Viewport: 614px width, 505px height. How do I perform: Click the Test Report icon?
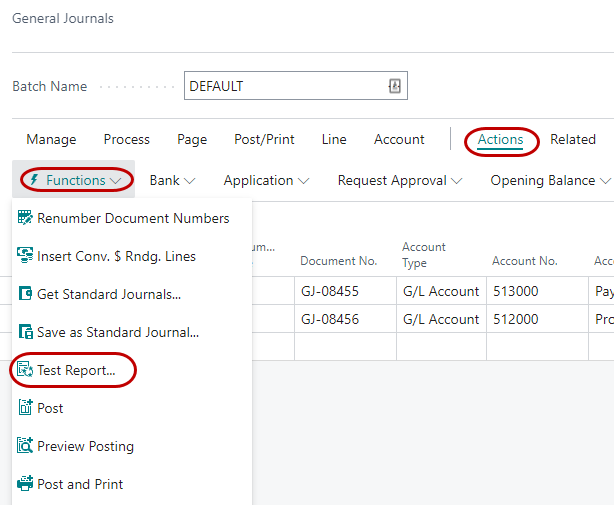(x=25, y=370)
